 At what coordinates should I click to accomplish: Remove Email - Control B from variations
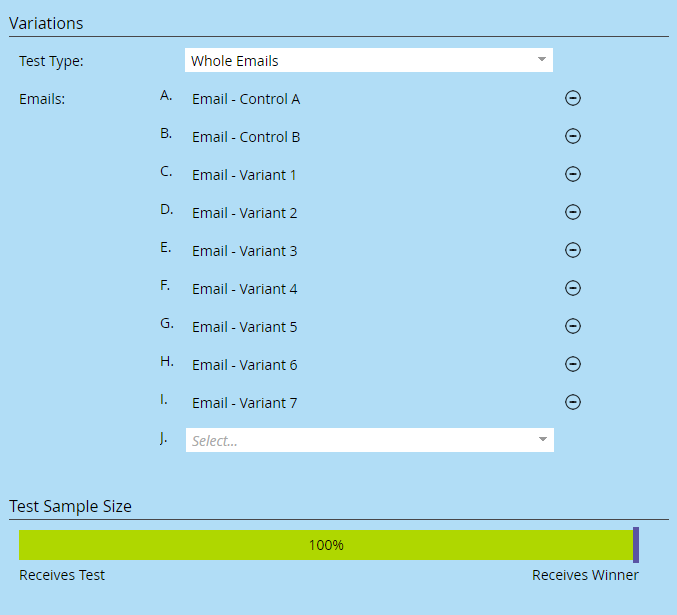point(573,136)
